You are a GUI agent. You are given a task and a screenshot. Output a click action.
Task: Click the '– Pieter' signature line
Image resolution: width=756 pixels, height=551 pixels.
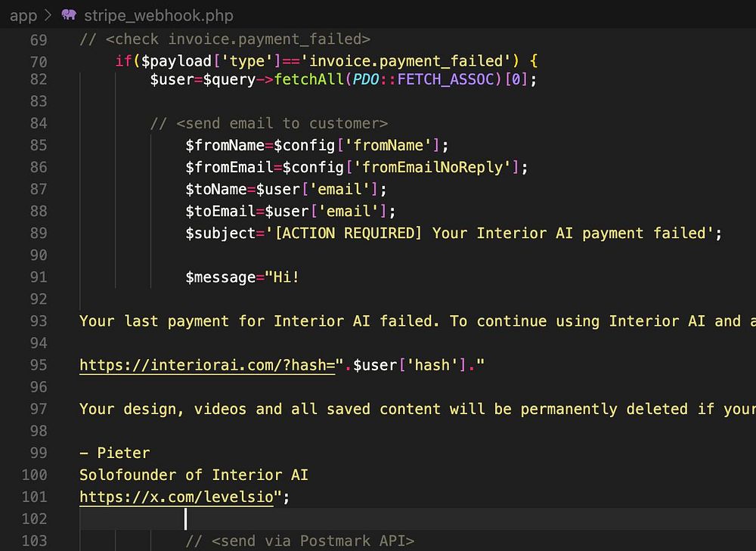[115, 453]
